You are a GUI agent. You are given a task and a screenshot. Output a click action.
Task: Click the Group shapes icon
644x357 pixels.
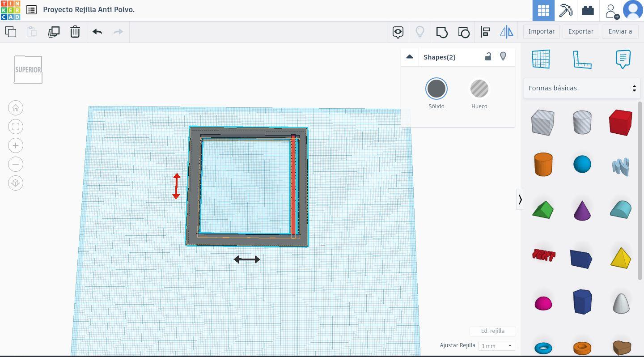click(x=442, y=32)
